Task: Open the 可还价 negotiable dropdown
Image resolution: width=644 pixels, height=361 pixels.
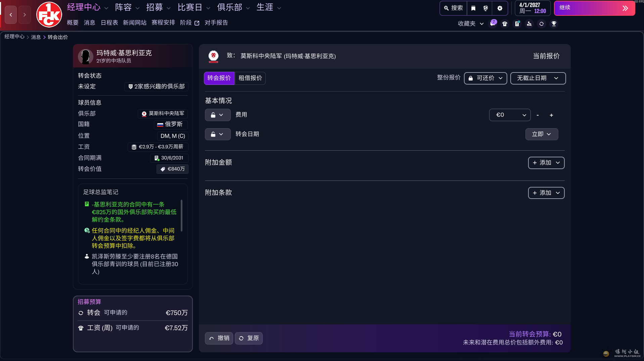Action: coord(485,78)
